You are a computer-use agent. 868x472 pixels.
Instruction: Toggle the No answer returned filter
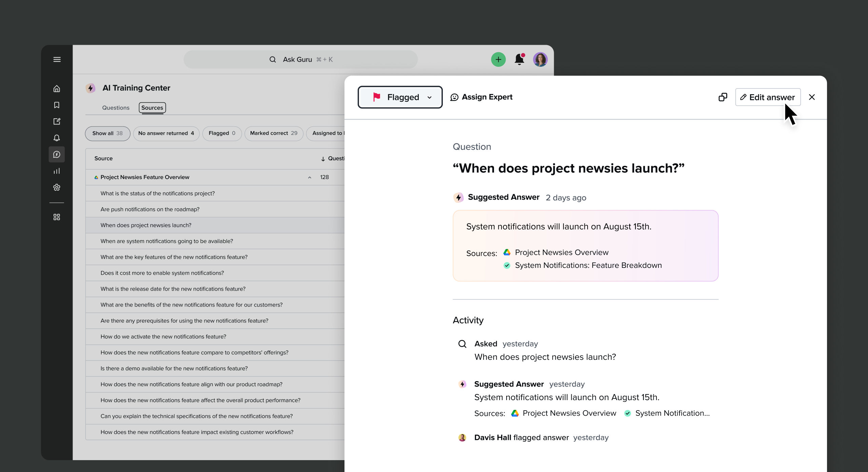pyautogui.click(x=166, y=133)
